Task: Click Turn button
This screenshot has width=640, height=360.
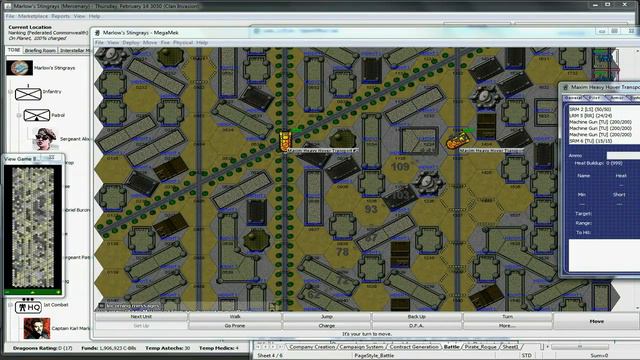Action: tap(507, 317)
